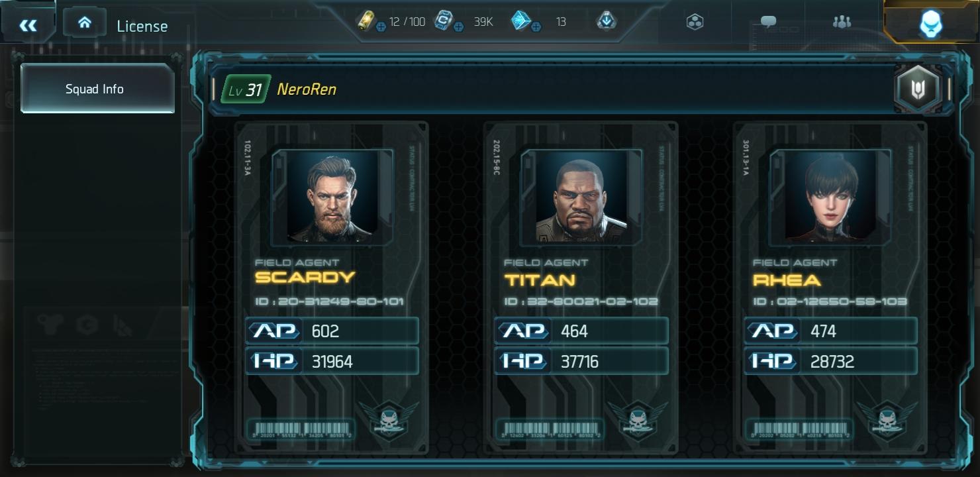Screen dimensions: 980x477
Task: Select the License header label
Action: click(142, 26)
